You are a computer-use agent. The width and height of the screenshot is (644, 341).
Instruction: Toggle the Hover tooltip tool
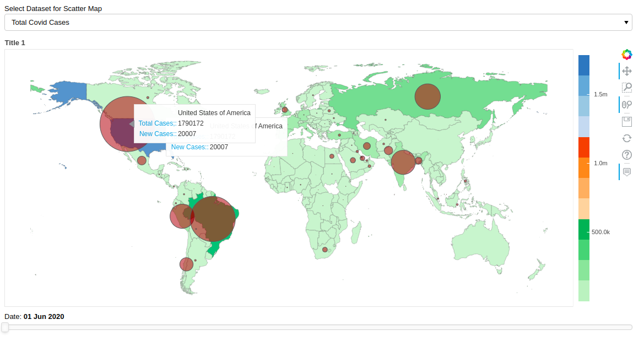pyautogui.click(x=626, y=171)
